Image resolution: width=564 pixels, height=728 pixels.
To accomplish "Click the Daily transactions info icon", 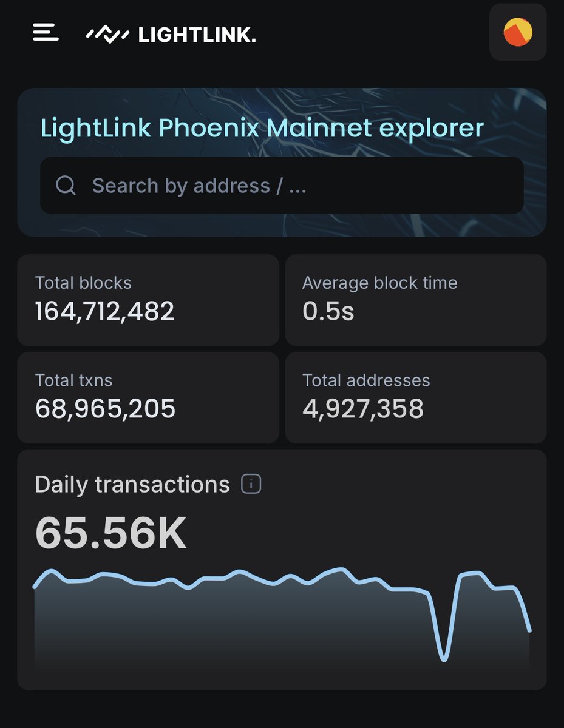I will coord(251,484).
